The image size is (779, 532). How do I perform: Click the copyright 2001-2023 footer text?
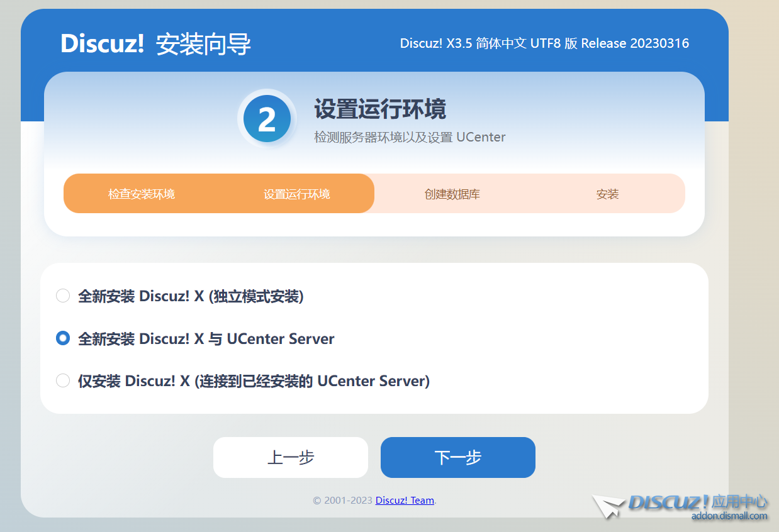[343, 500]
